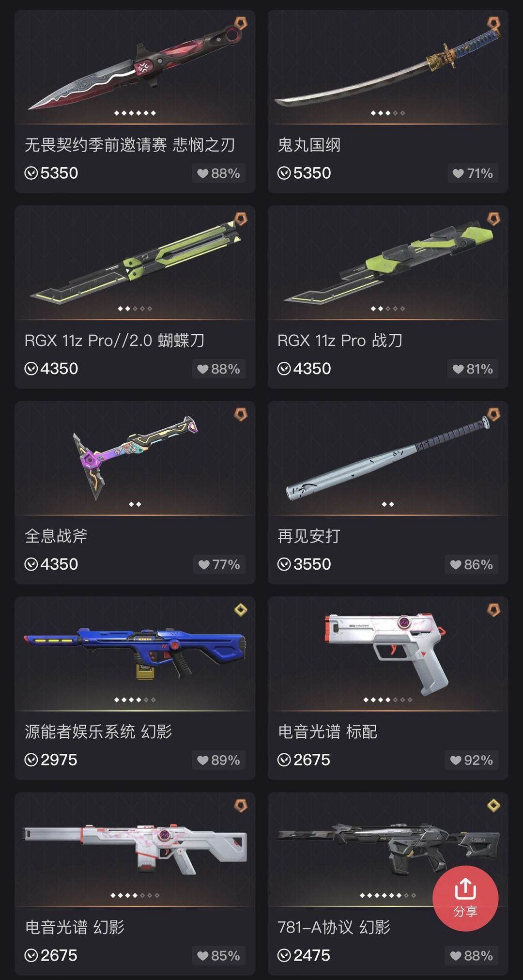Image resolution: width=523 pixels, height=980 pixels.
Task: Click the yellow tier badge on 源能者娱乐系统 幻影
Action: click(241, 610)
